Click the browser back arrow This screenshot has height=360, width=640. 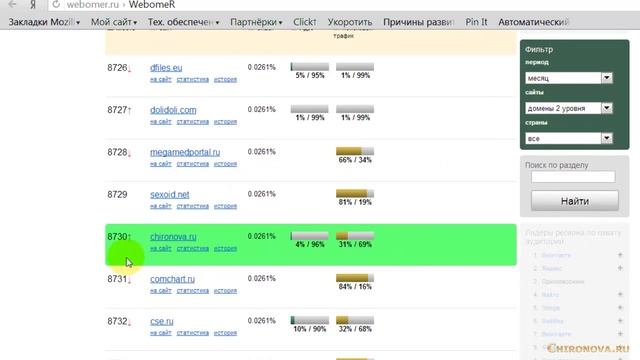click(x=12, y=4)
